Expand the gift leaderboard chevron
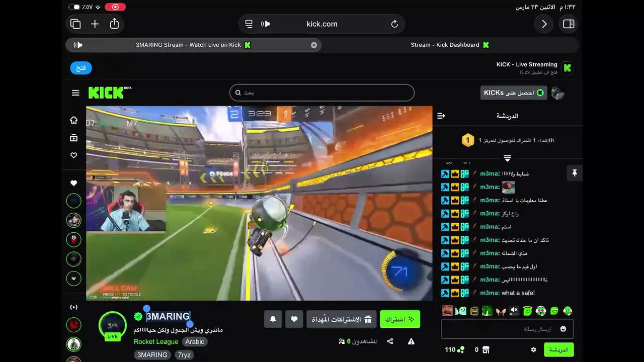This screenshot has height=362, width=644. (x=507, y=158)
